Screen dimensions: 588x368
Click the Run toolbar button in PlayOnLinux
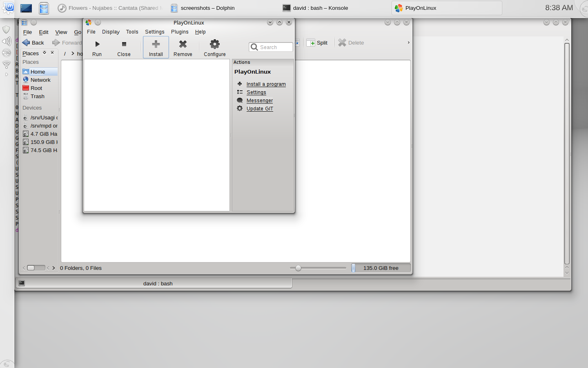click(x=97, y=47)
